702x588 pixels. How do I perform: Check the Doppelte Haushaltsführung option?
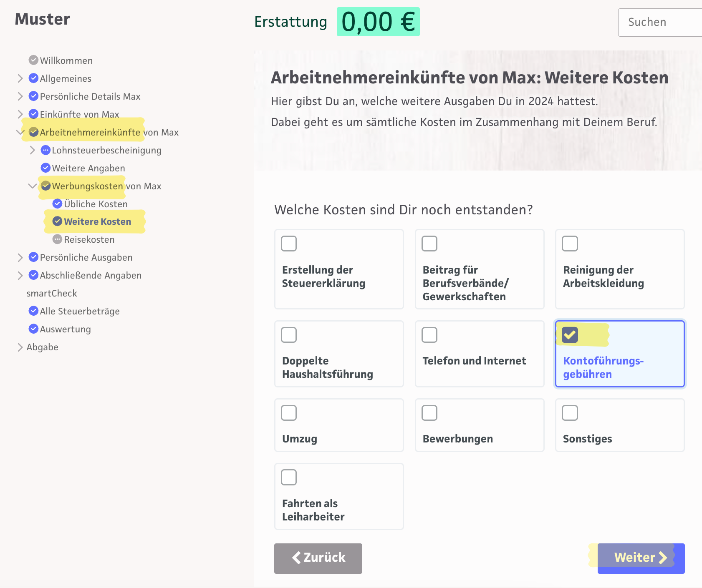289,334
